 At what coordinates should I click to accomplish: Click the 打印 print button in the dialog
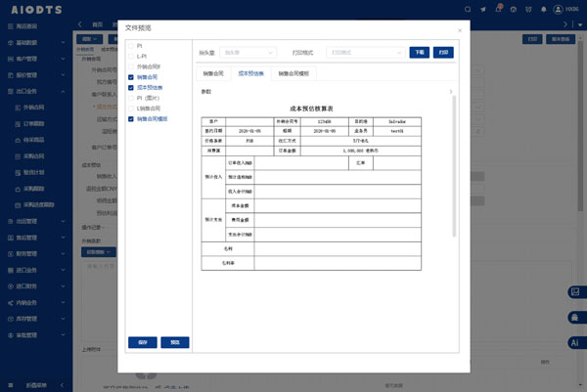(443, 53)
